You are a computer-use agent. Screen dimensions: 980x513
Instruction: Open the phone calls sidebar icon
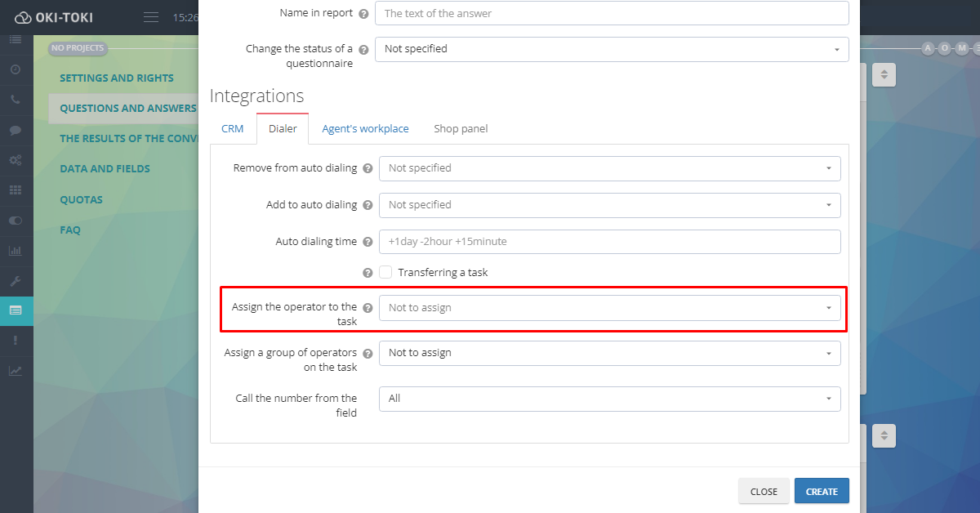tap(16, 100)
